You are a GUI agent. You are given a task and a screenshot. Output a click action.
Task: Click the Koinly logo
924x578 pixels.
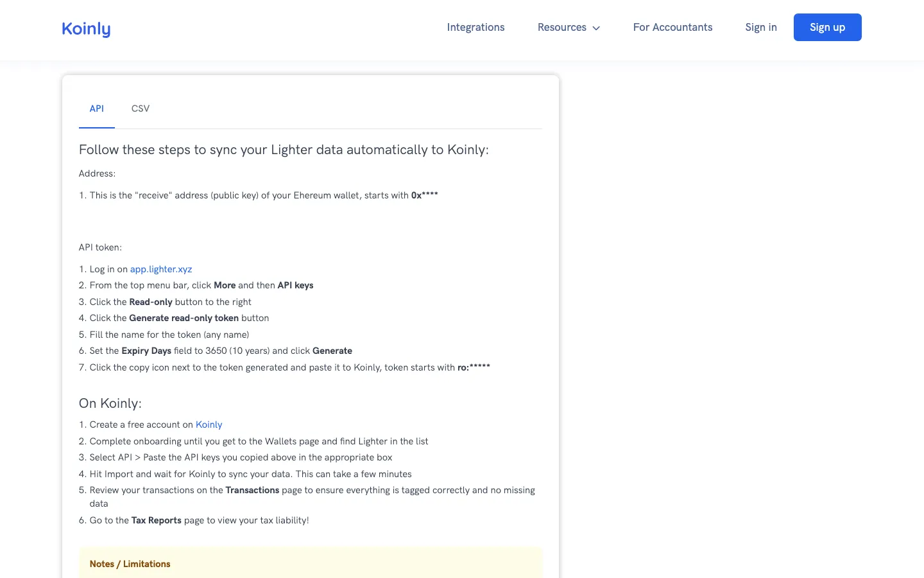point(86,29)
